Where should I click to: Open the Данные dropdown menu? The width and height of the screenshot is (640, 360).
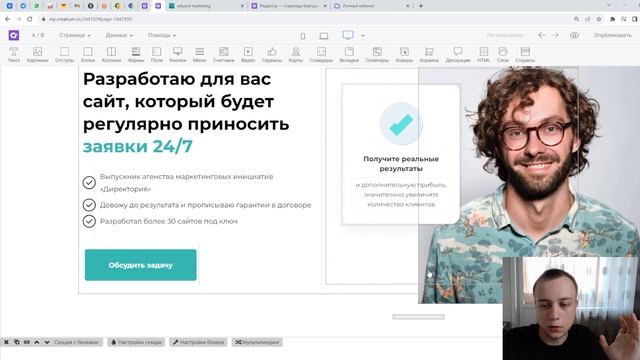click(x=119, y=36)
